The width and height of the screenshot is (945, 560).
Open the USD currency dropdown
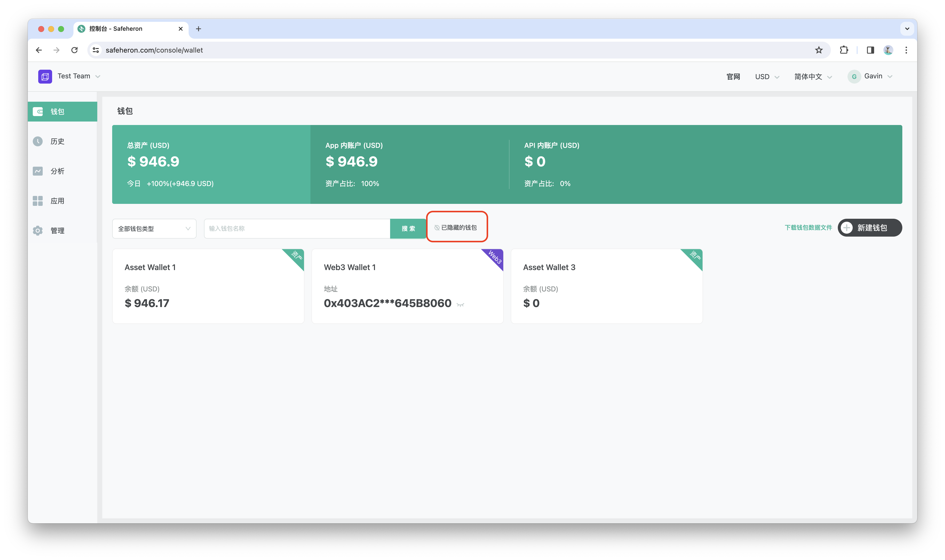tap(767, 77)
